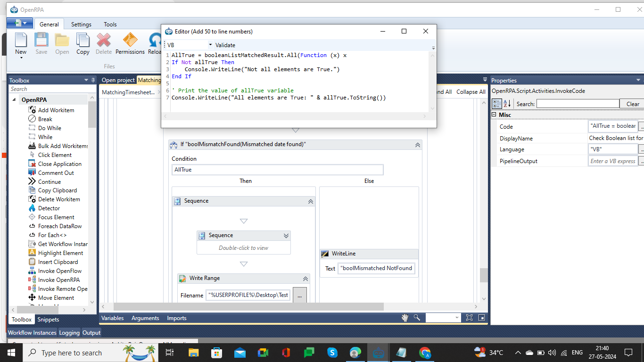This screenshot has width=644, height=362.
Task: Sort properties alphabetically with A-Z icon
Action: (507, 104)
